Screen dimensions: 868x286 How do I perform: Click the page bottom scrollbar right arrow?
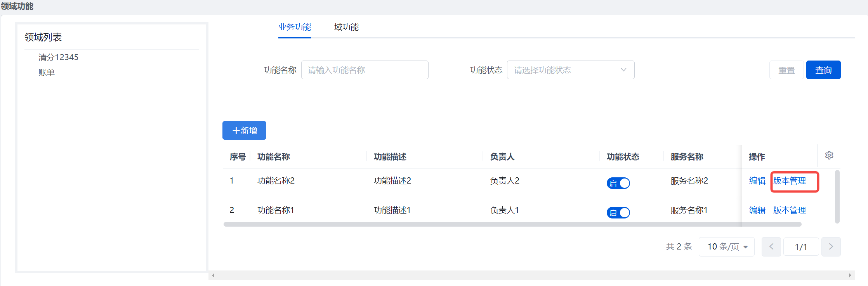click(x=850, y=276)
